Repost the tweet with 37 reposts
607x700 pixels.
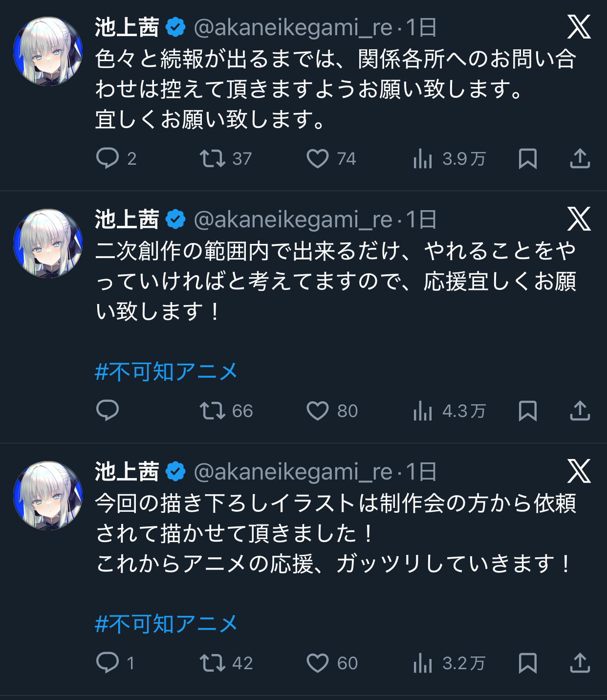[x=213, y=158]
